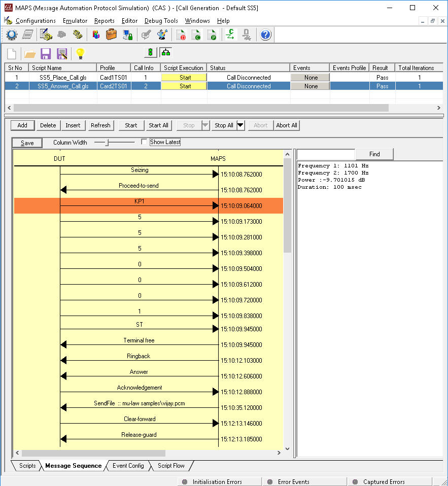
Task: Open the brown briefcase icon
Action: tap(111, 34)
